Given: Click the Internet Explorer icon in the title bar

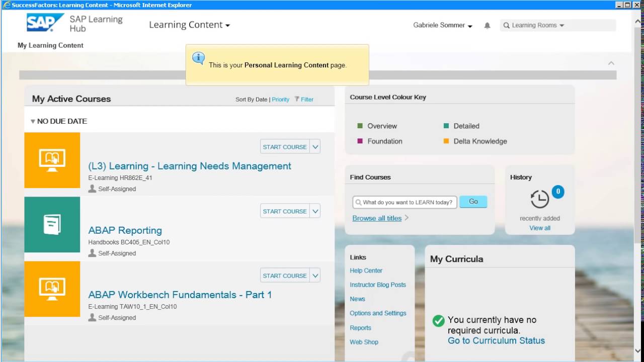Looking at the screenshot, I should [7, 5].
